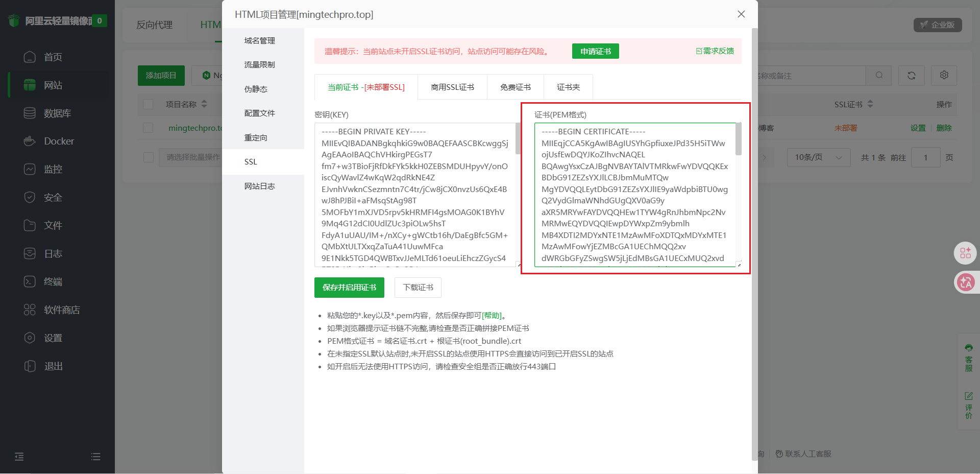Screen dimensions: 980x474
Task: Click 退出 logout icon in sidebar
Action: (x=30, y=366)
